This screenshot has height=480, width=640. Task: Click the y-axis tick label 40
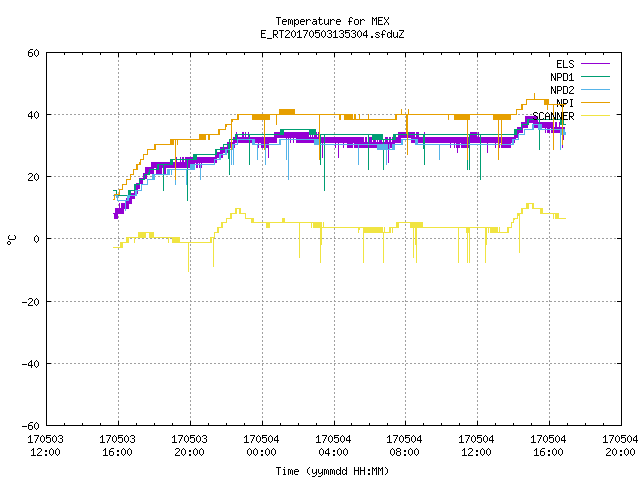point(33,115)
